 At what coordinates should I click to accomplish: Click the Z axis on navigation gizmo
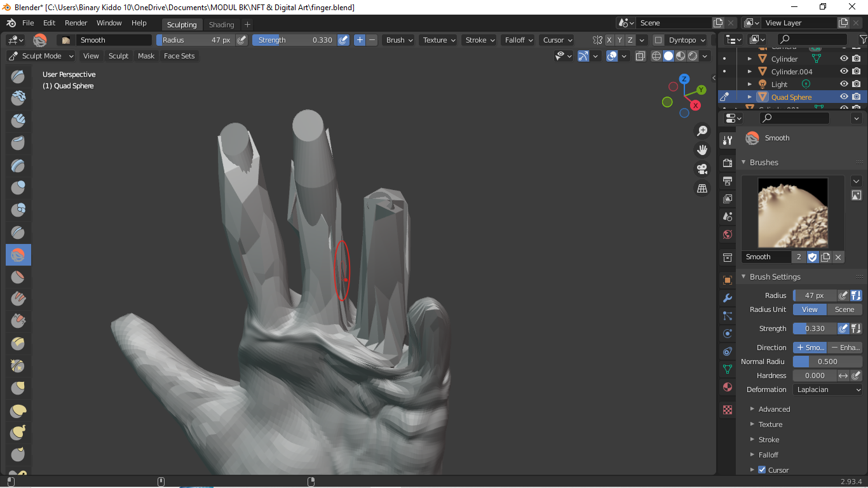click(684, 79)
